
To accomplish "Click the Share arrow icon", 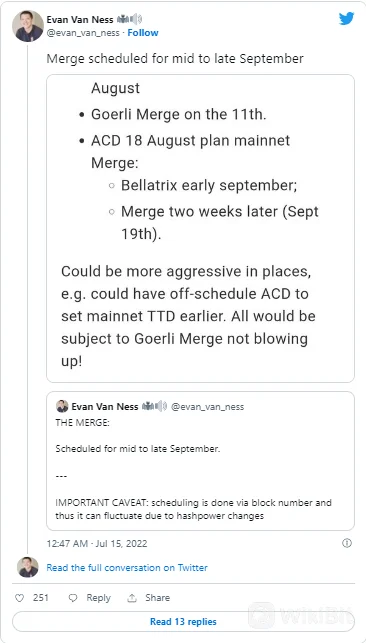I will 132,598.
